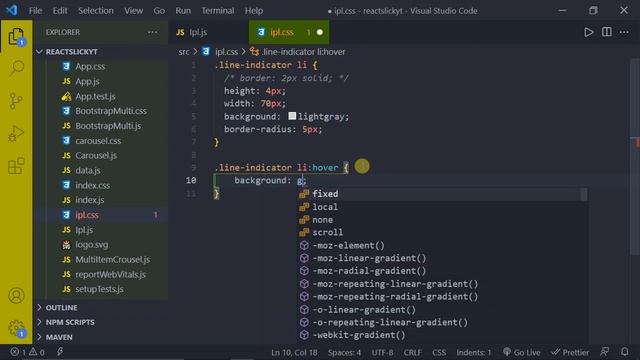Click the unsaved dot on ipl.css tab
The width and height of the screenshot is (640, 360).
pyautogui.click(x=320, y=32)
